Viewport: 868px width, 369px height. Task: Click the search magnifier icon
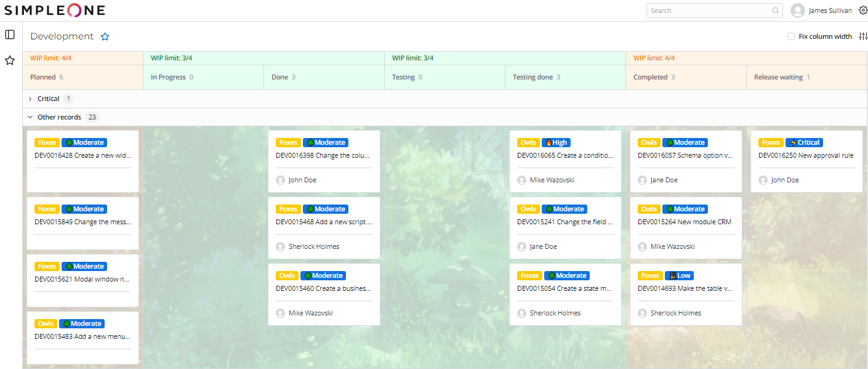click(775, 10)
